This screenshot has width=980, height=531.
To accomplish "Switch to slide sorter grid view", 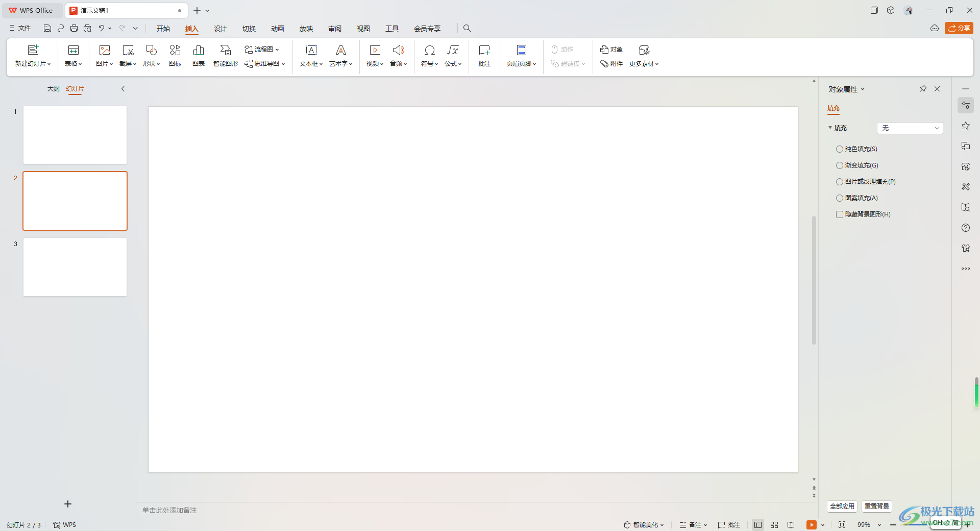I will [x=774, y=525].
